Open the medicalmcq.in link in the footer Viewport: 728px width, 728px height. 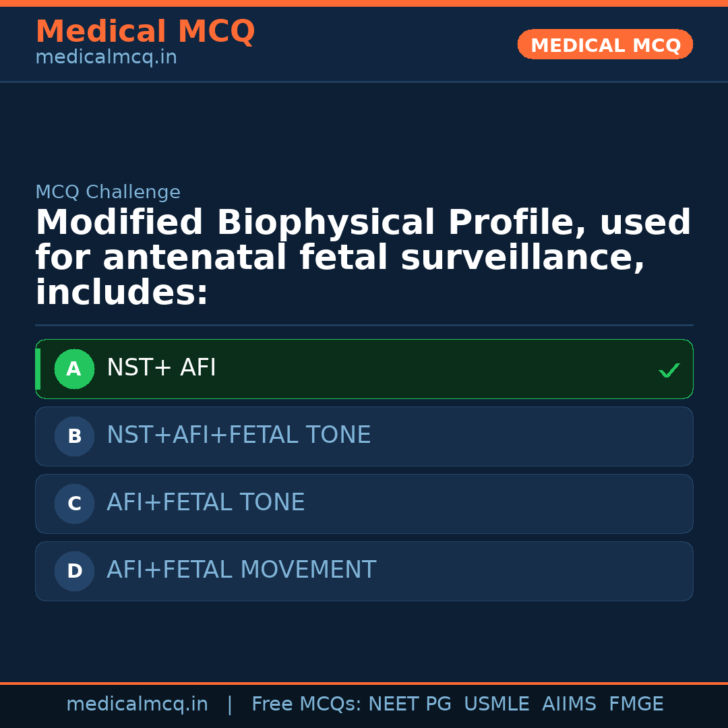pyautogui.click(x=137, y=704)
